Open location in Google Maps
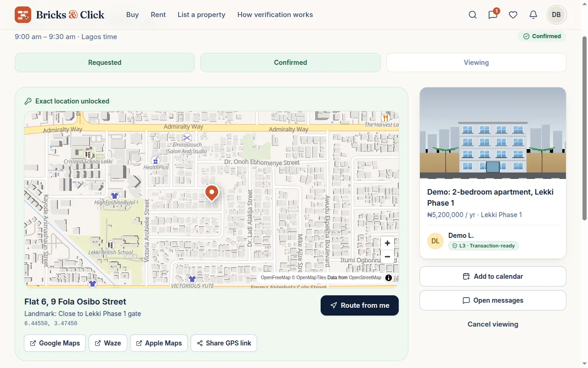This screenshot has width=588, height=368. click(55, 343)
